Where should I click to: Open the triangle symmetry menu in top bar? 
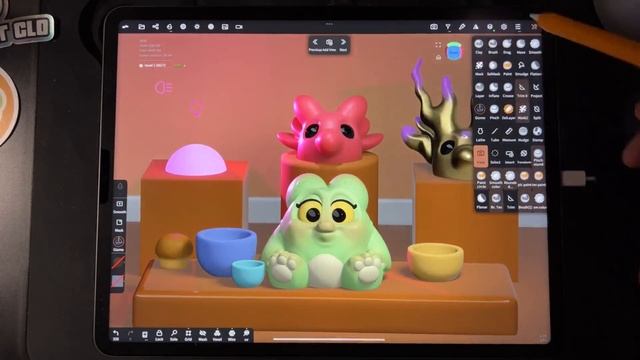tap(476, 27)
